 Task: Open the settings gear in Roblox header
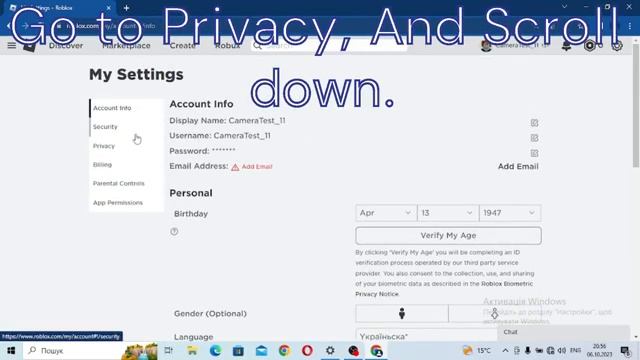pos(617,46)
